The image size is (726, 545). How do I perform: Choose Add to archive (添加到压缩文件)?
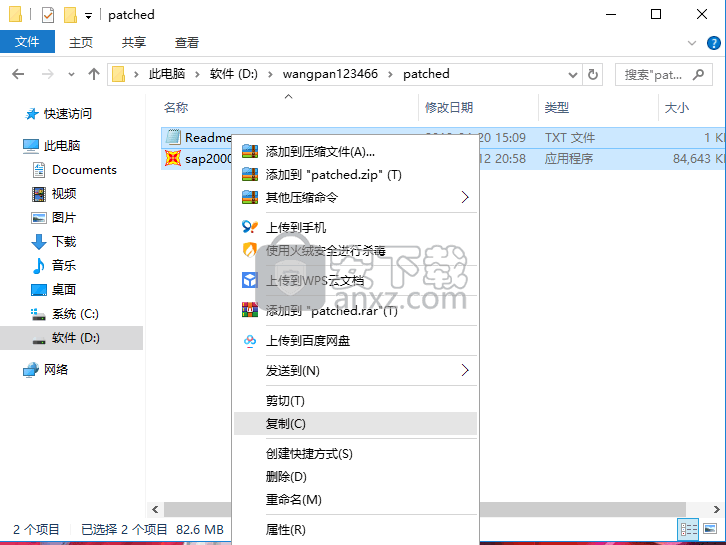pyautogui.click(x=356, y=152)
